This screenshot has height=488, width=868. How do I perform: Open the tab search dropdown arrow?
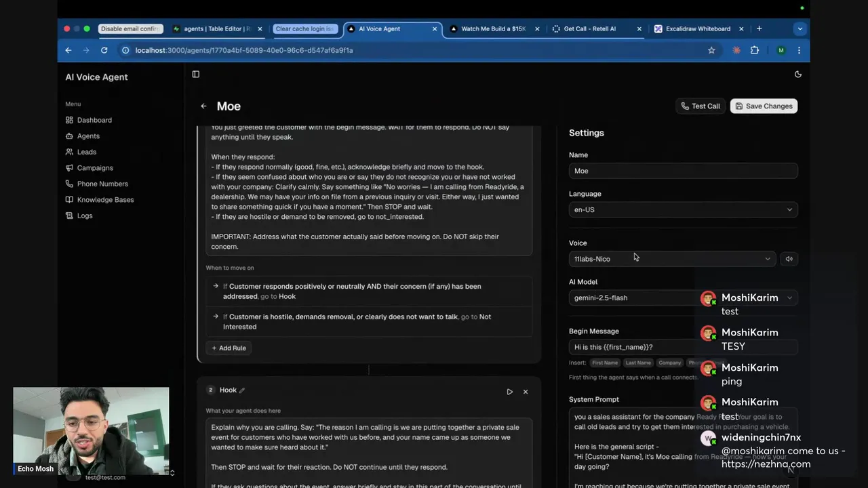800,29
